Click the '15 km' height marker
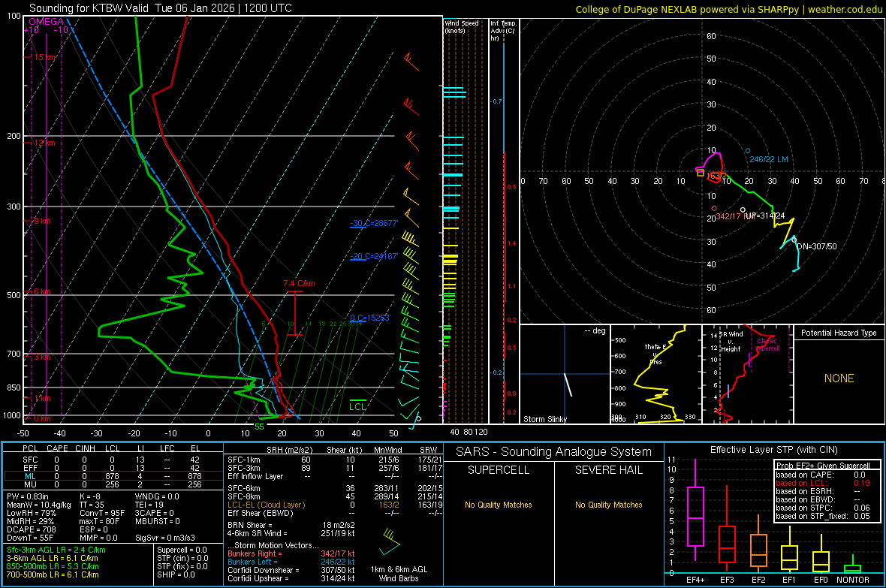The height and width of the screenshot is (588, 886). pos(44,57)
